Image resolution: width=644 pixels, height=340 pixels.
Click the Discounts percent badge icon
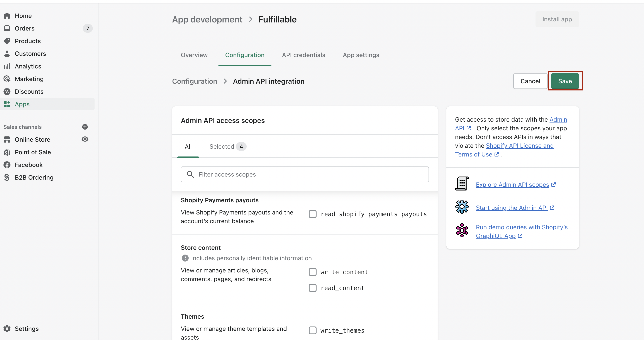tap(7, 92)
